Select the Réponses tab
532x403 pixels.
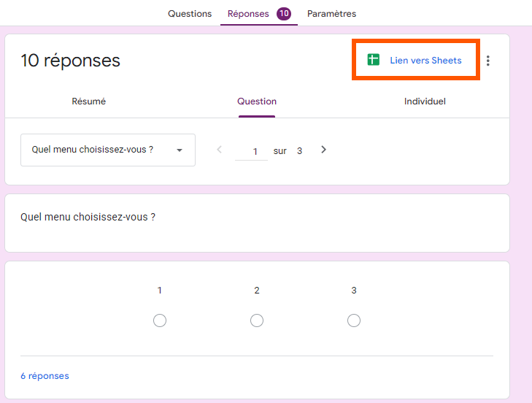tap(248, 14)
